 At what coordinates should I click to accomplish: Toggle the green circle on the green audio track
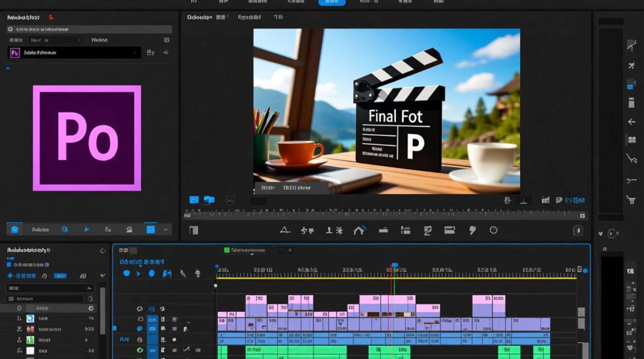140,350
